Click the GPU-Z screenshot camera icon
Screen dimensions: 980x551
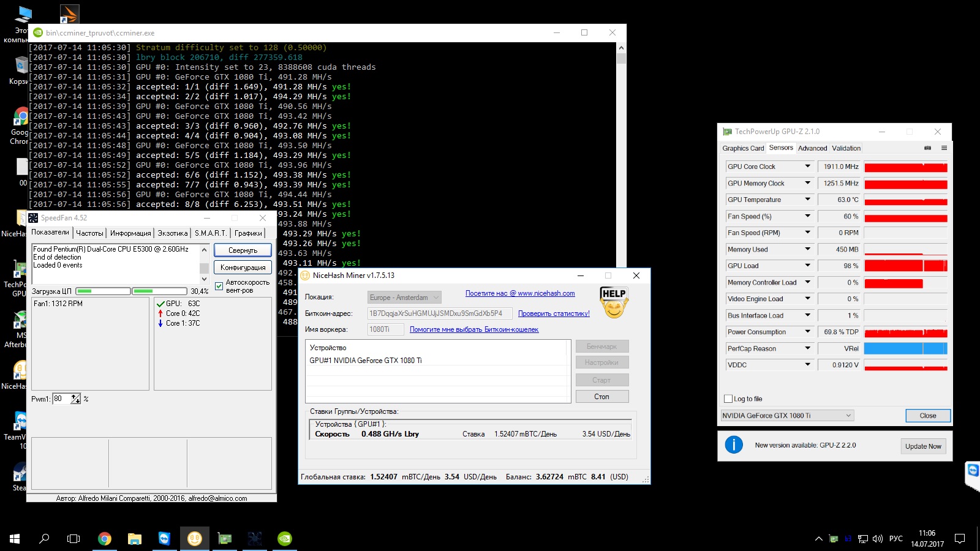pos(927,148)
